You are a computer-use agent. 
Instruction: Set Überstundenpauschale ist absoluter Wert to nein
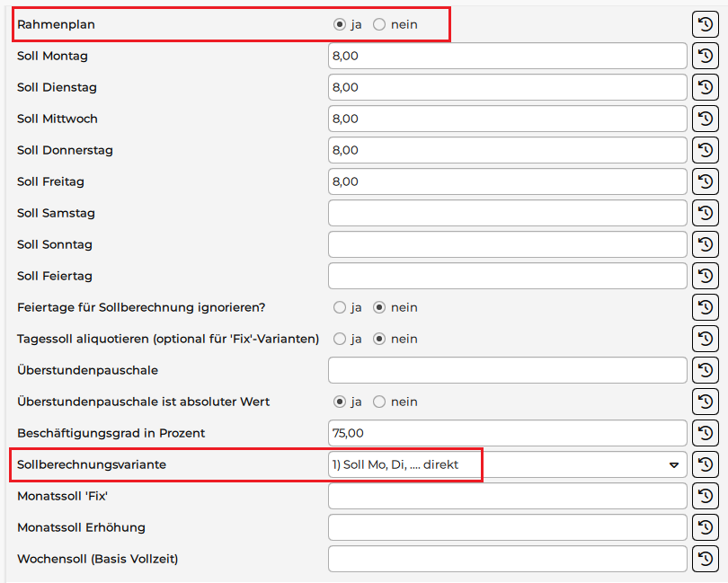click(379, 402)
